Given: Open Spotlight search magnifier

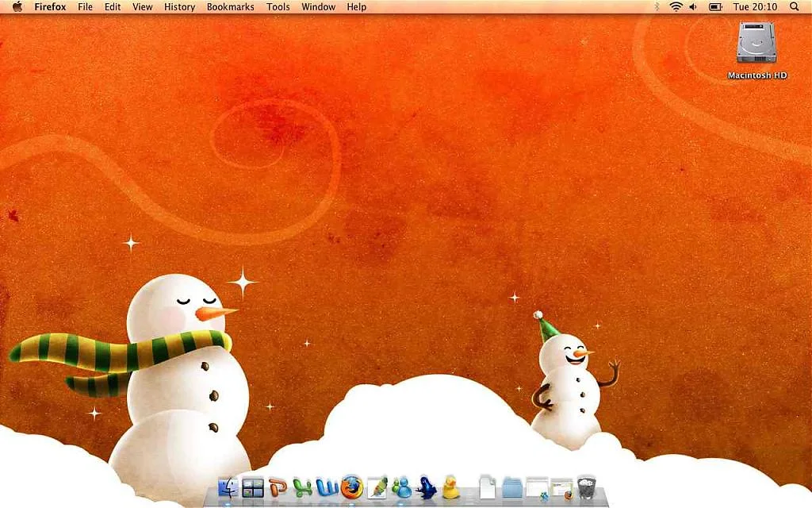Looking at the screenshot, I should click(795, 7).
